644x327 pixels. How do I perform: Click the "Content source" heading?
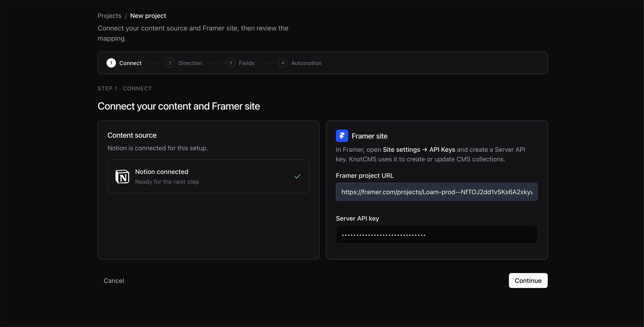[x=132, y=135]
